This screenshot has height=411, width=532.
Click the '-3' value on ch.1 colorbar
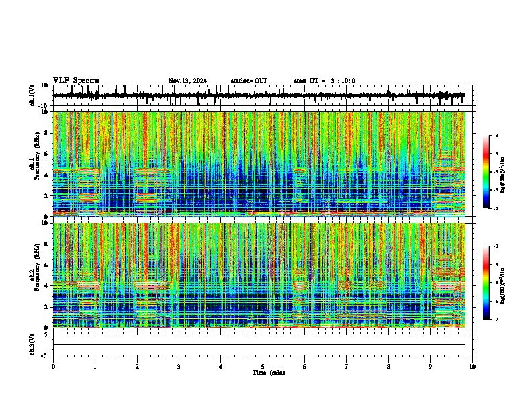495,135
